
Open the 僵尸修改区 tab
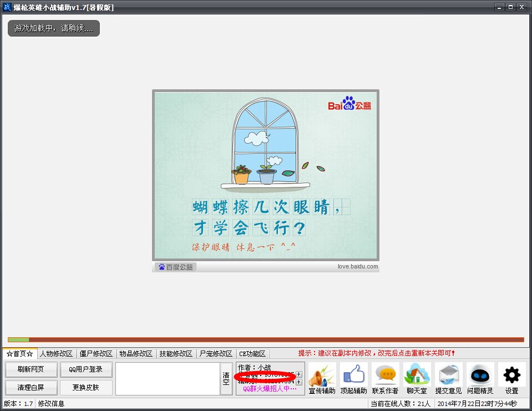coord(96,354)
